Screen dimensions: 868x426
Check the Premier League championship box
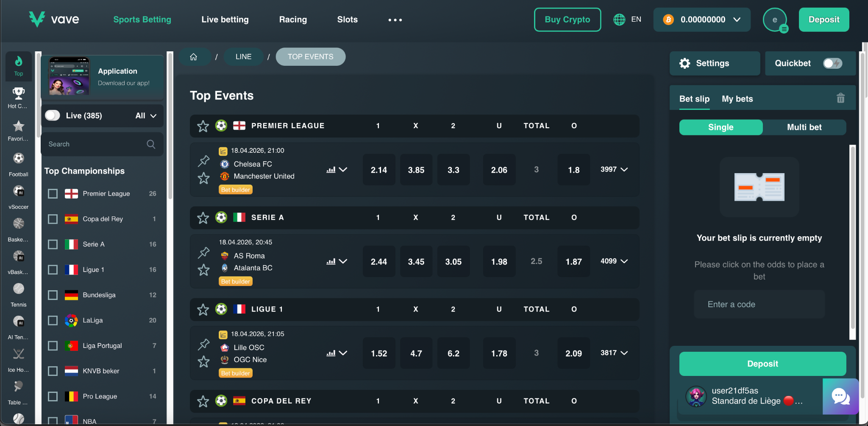[53, 193]
